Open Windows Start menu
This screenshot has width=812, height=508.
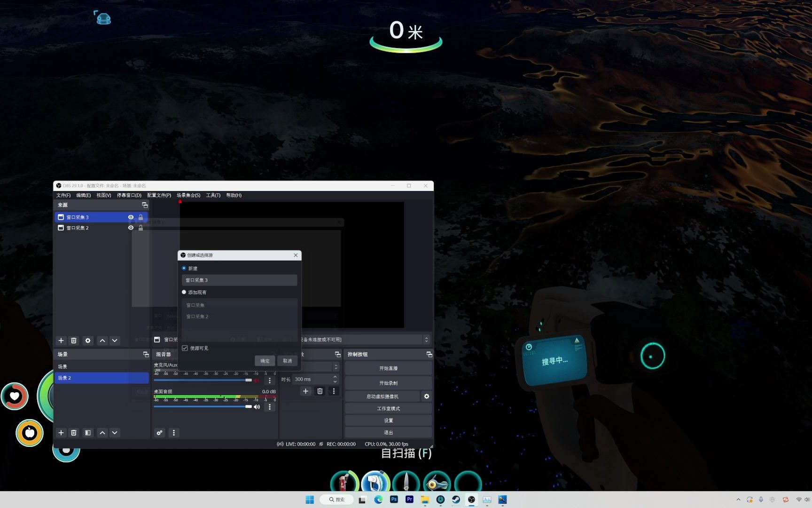tap(310, 500)
